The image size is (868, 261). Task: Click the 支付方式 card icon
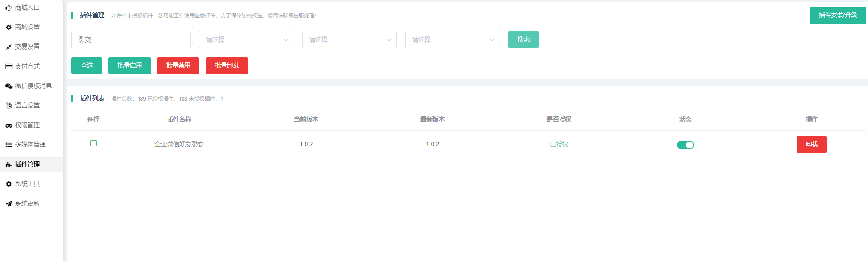(8, 67)
